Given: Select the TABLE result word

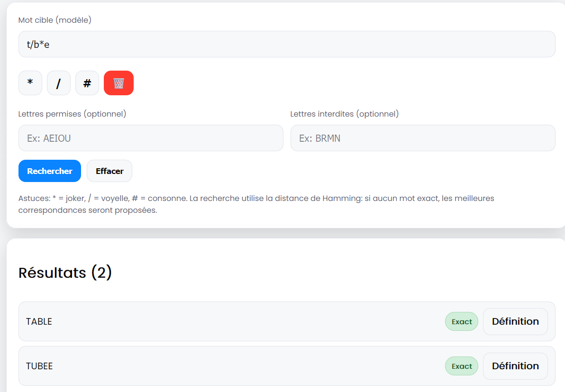Looking at the screenshot, I should point(39,321).
